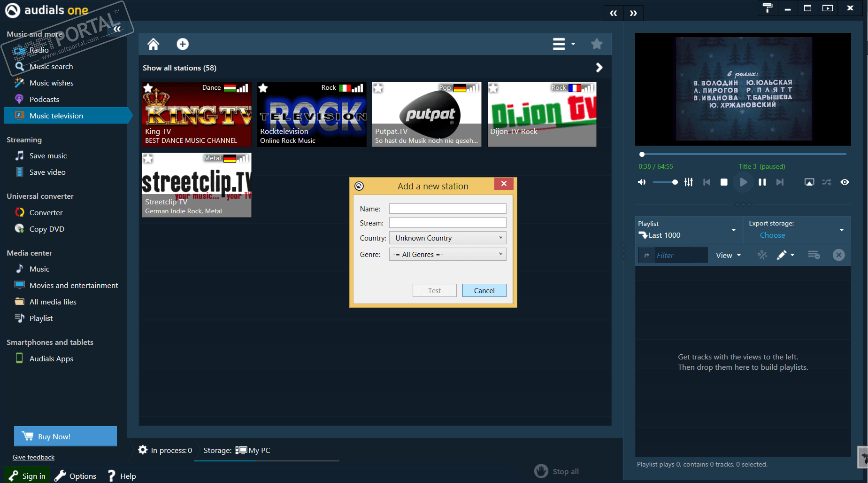Open Options
868x483 pixels.
coord(76,476)
